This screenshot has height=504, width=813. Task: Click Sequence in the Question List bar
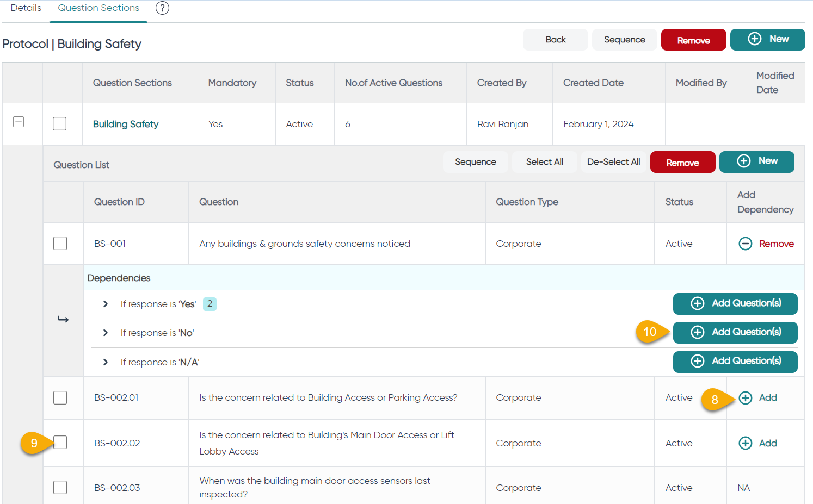click(476, 162)
